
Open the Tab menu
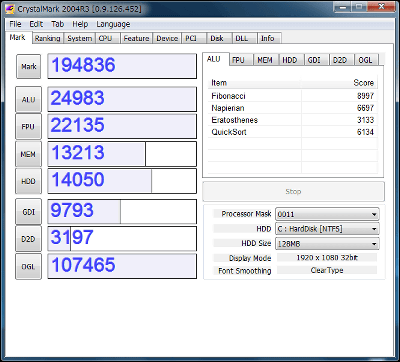57,24
